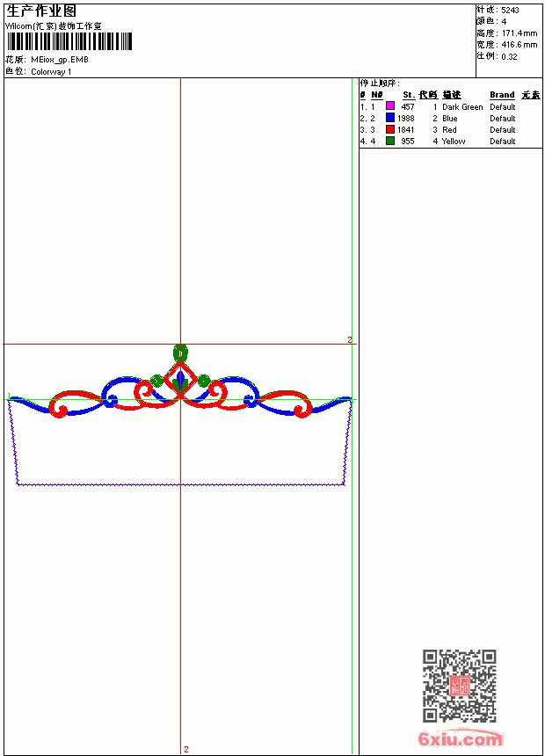Click the 6xiu.com watermark logo
Viewport: 545px width, 756px height.
point(460,738)
